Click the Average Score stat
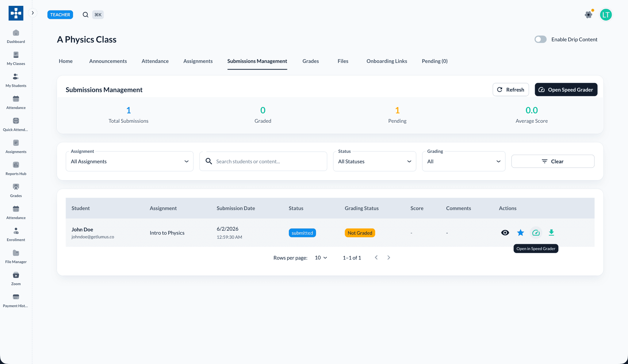Image resolution: width=628 pixels, height=364 pixels. click(x=532, y=115)
